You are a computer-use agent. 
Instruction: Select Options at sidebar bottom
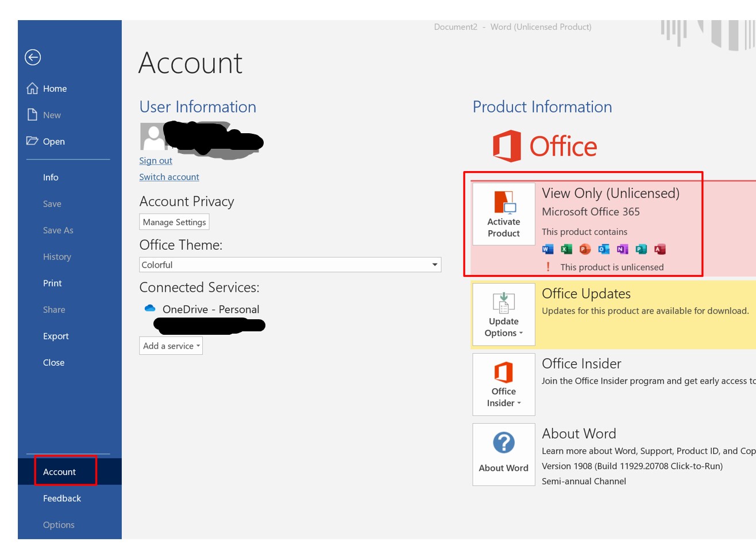pyautogui.click(x=59, y=525)
